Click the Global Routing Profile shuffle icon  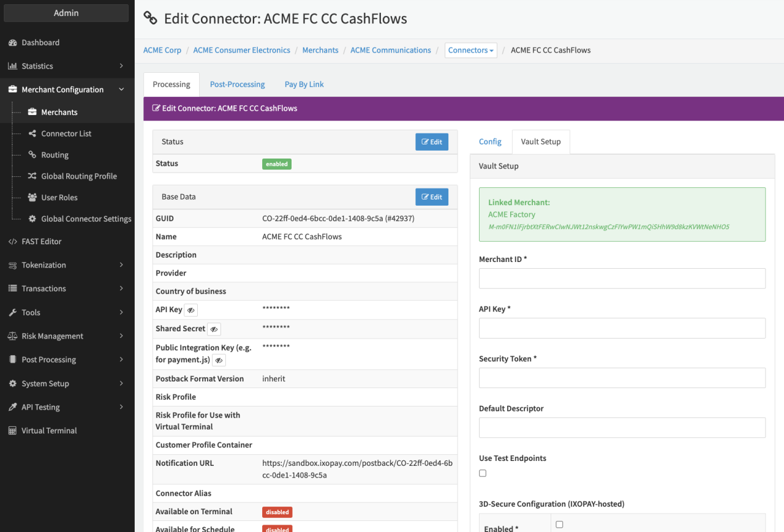(x=32, y=176)
